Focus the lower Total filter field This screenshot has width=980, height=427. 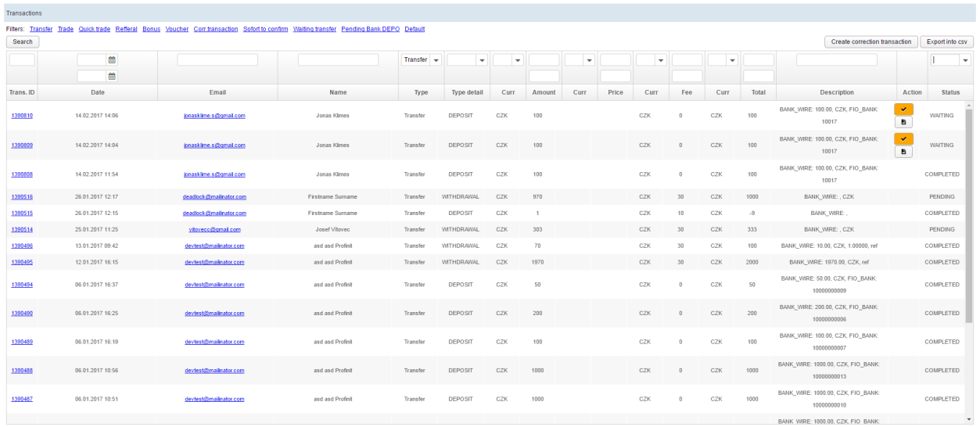(x=759, y=76)
